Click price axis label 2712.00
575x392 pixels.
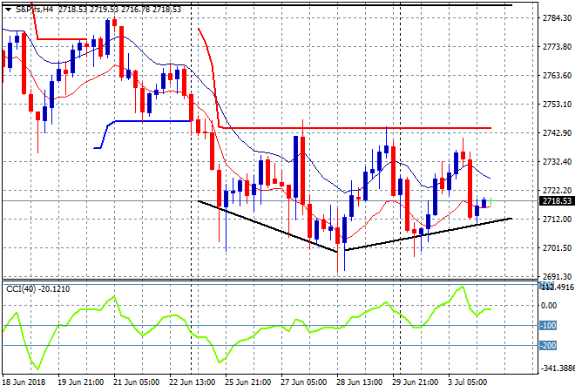point(557,219)
